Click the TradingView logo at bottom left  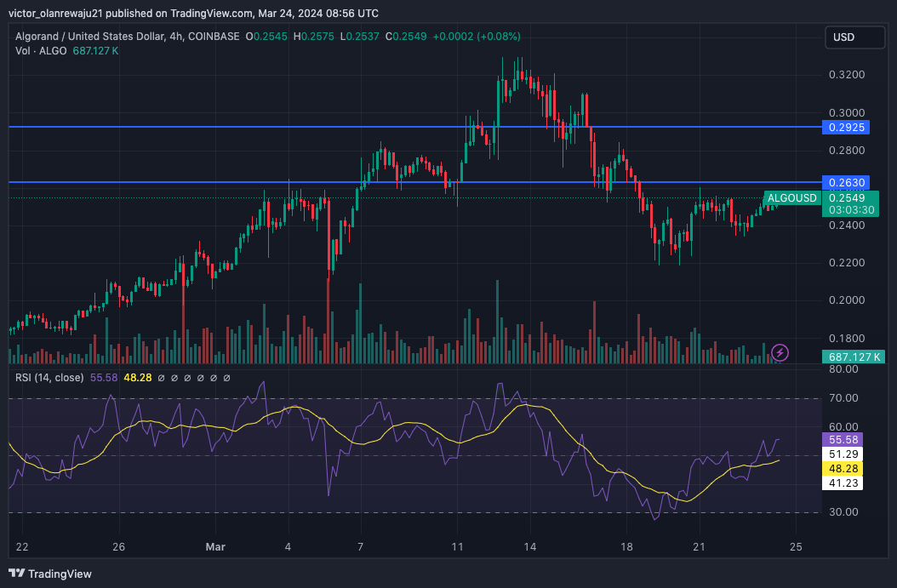(x=50, y=574)
